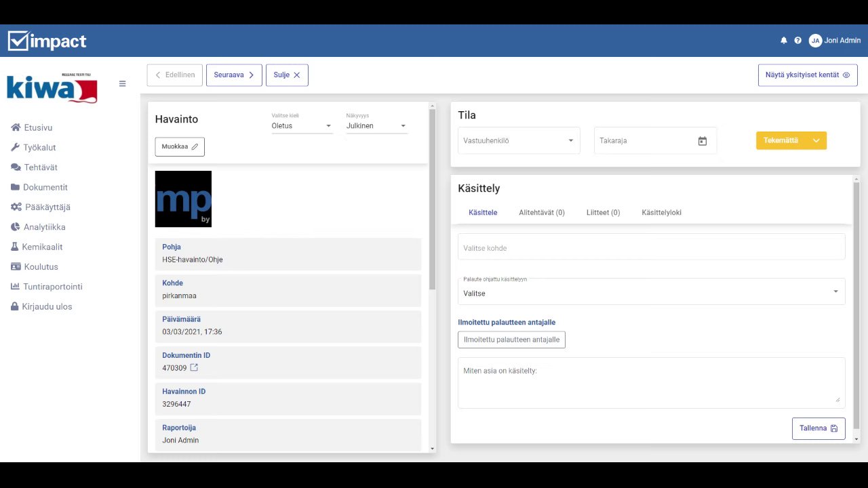Open the Näkyvyys Julkinen dropdown
The height and width of the screenshot is (488, 868).
tap(377, 125)
